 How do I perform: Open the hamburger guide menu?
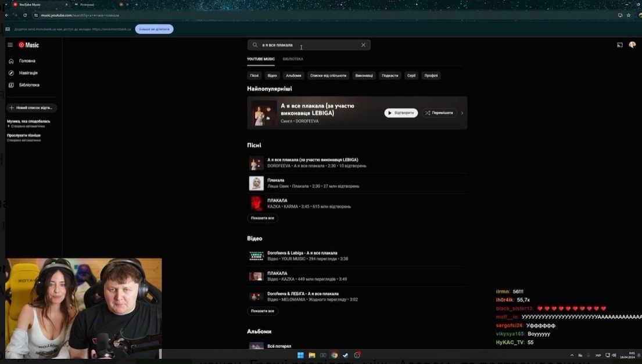[10, 45]
